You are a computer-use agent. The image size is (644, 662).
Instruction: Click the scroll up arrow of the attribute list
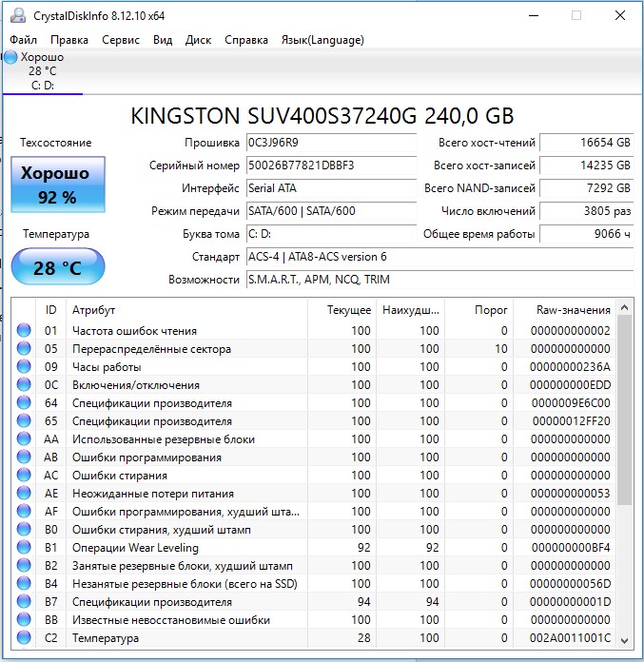click(x=625, y=308)
